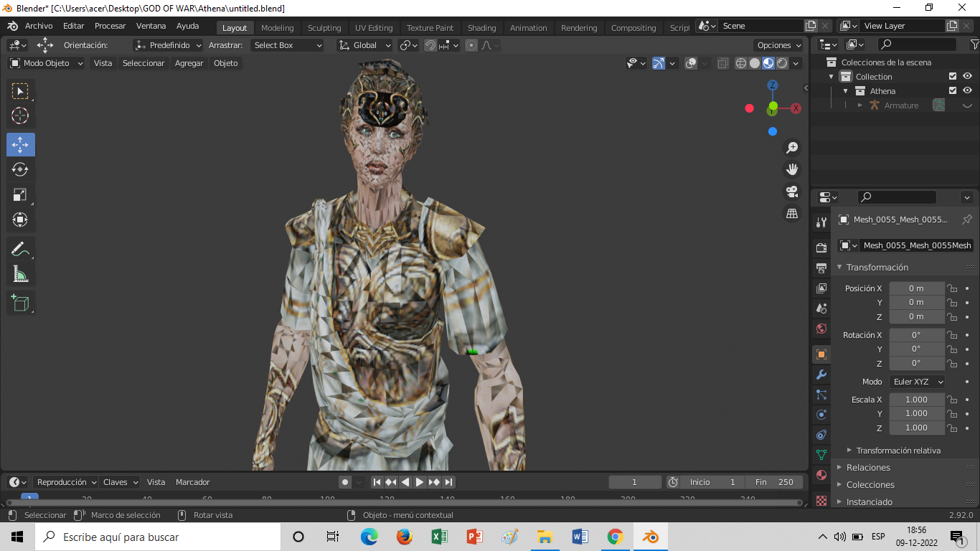Open the Output properties tab
Screen dimensions: 980x551
coord(821,268)
